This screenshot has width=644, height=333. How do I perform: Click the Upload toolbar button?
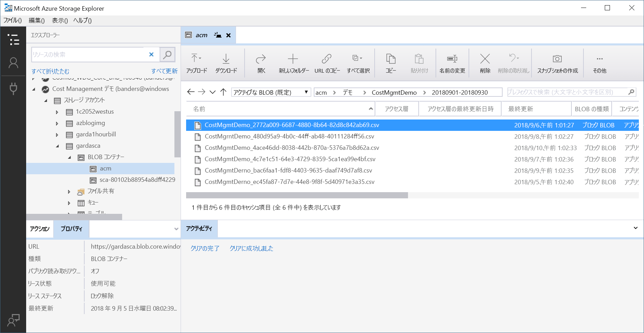196,63
